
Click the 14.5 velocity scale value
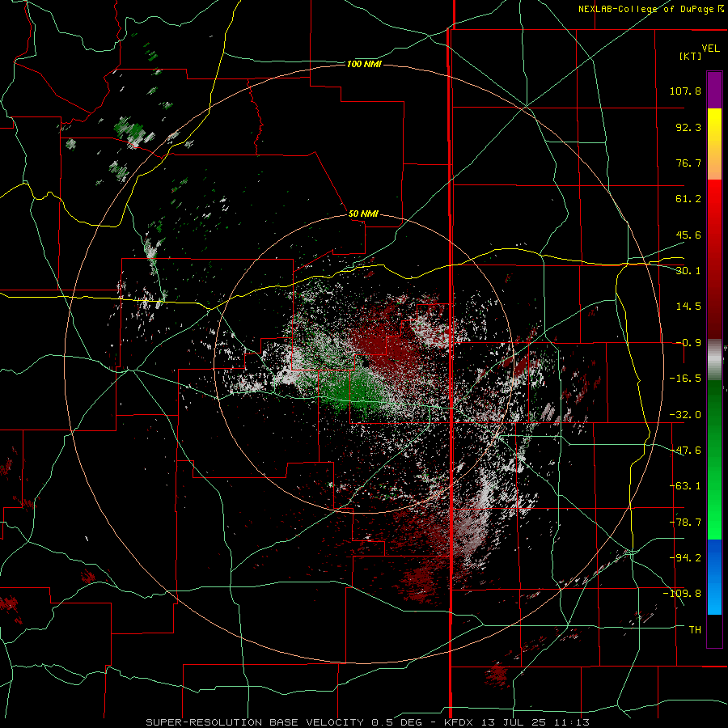coord(688,307)
